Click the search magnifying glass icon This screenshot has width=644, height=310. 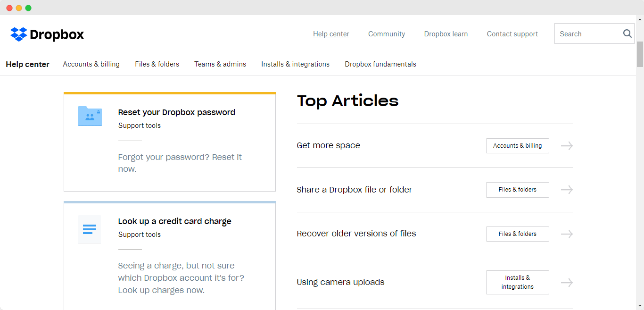tap(627, 34)
